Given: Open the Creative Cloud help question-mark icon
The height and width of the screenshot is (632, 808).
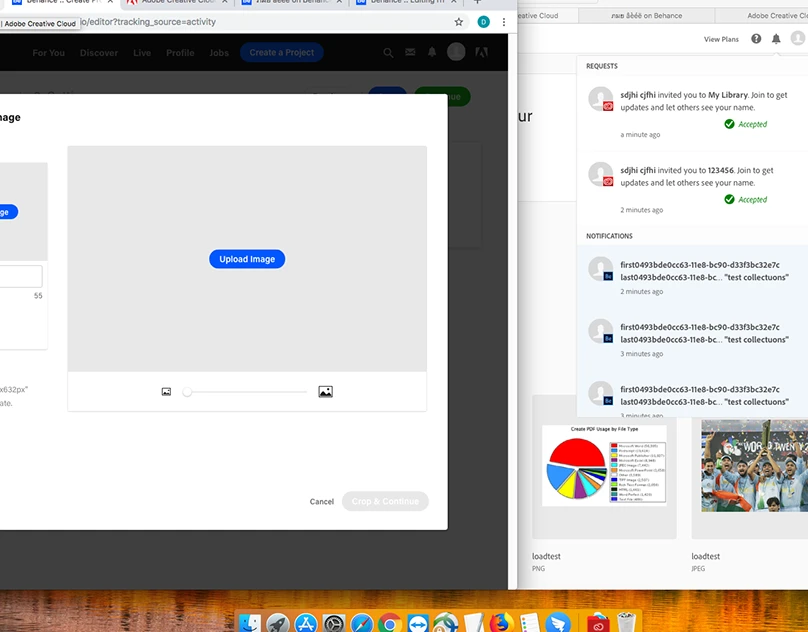Looking at the screenshot, I should 756,39.
